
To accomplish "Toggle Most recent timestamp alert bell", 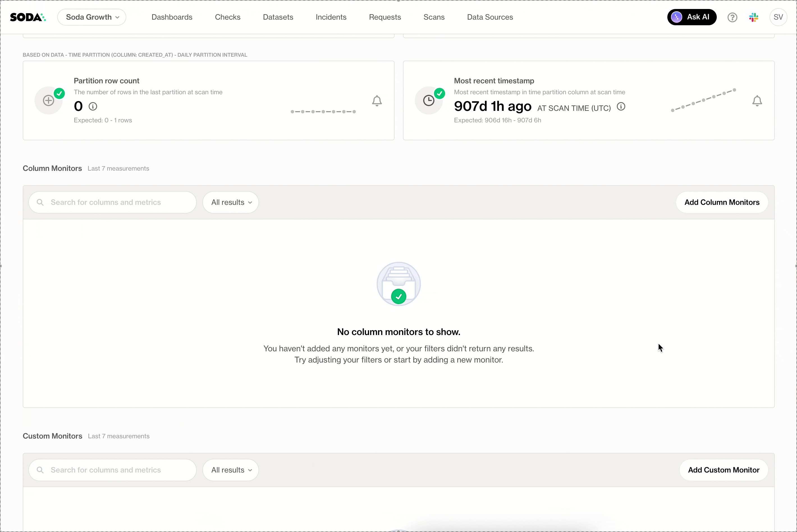I will pyautogui.click(x=757, y=101).
